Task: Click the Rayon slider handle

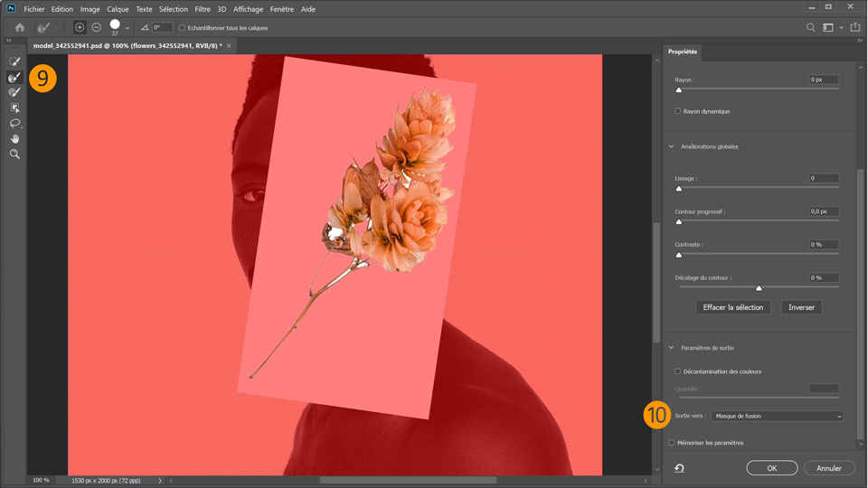Action: point(679,89)
